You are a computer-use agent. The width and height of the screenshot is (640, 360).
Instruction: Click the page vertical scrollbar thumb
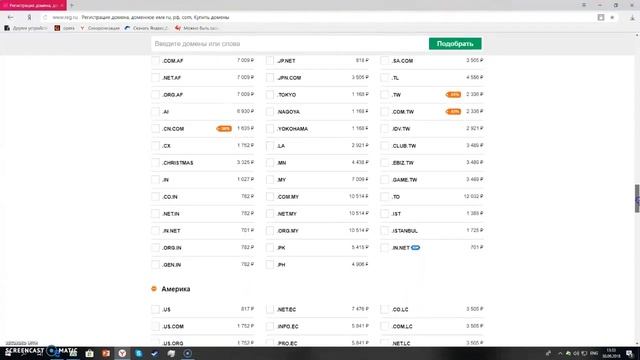tap(637, 198)
